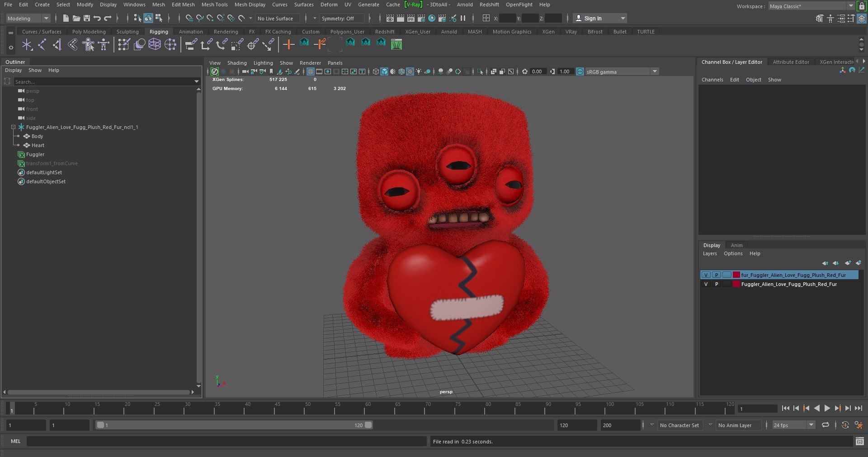Screen dimensions: 868x457
Task: Open the 24 fps frame rate dropdown
Action: pyautogui.click(x=793, y=425)
